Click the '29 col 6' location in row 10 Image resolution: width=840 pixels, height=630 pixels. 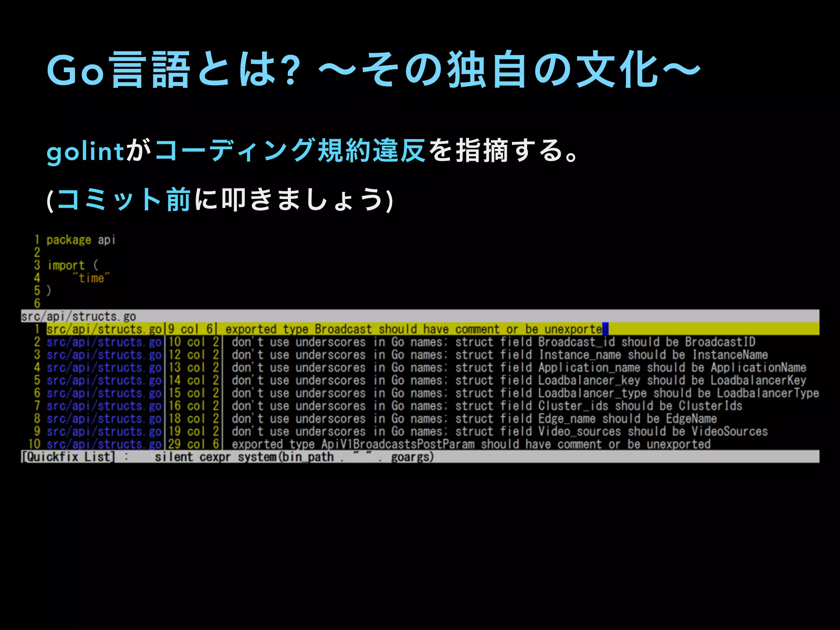coord(194,444)
